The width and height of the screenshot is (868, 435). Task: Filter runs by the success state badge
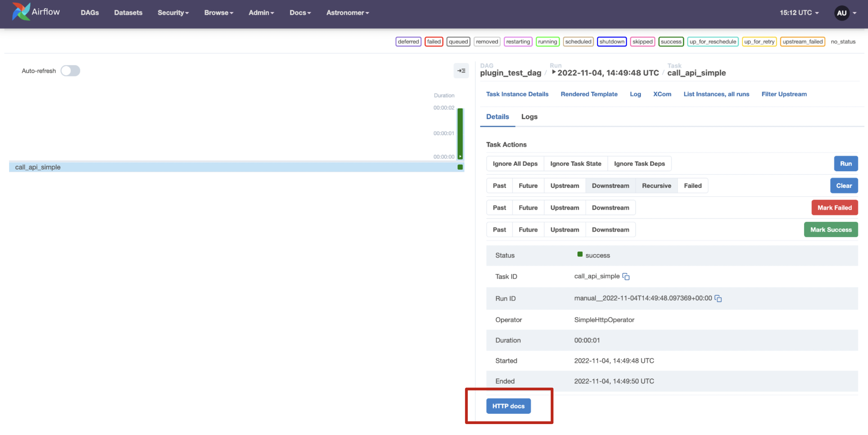671,42
